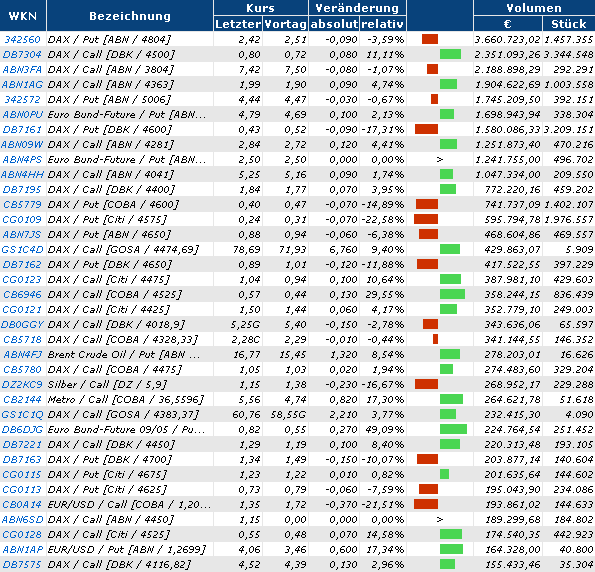Open WKN link DB7304
The image size is (595, 572).
pos(22,55)
